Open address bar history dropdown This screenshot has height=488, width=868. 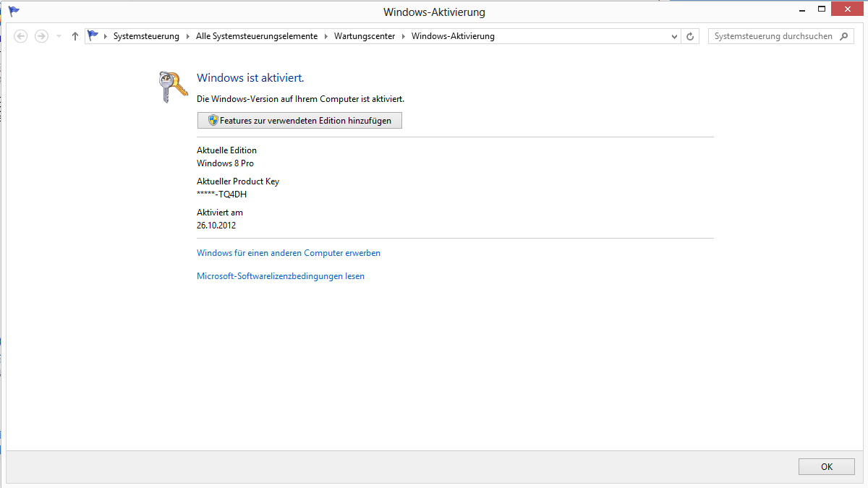coord(674,36)
